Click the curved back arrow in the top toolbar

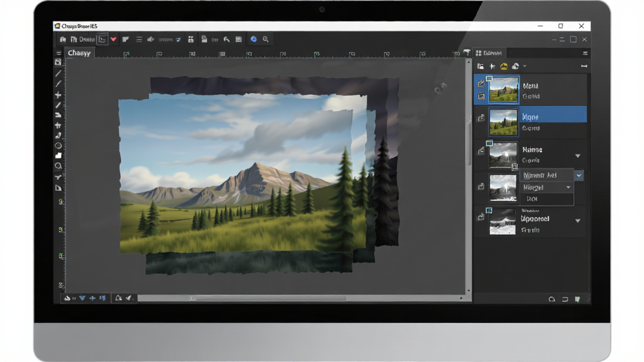coord(226,40)
